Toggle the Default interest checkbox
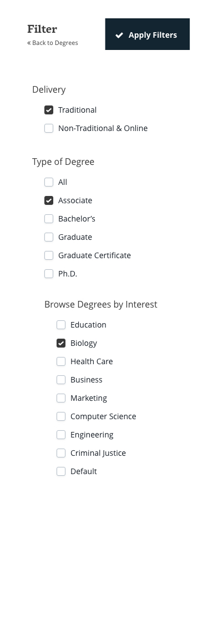This screenshot has height=644, width=208. pyautogui.click(x=61, y=471)
